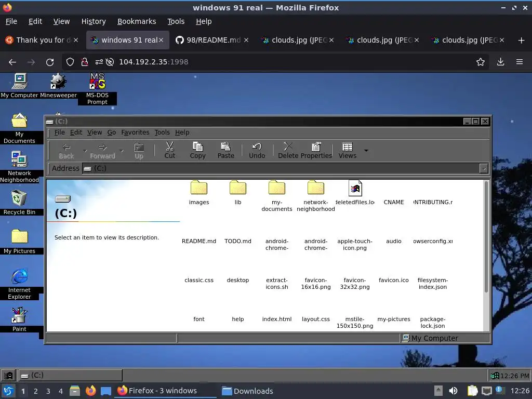Expand the Address bar dropdown
This screenshot has height=399, width=532.
[484, 168]
